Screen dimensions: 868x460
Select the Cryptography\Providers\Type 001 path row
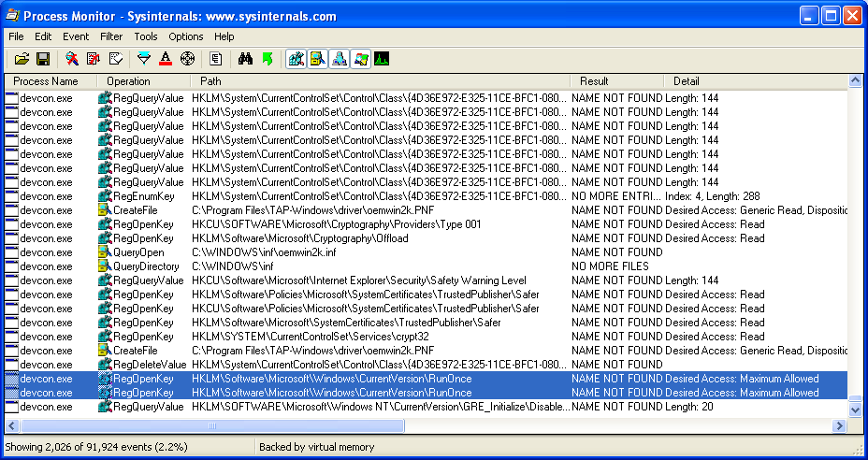pos(427,224)
